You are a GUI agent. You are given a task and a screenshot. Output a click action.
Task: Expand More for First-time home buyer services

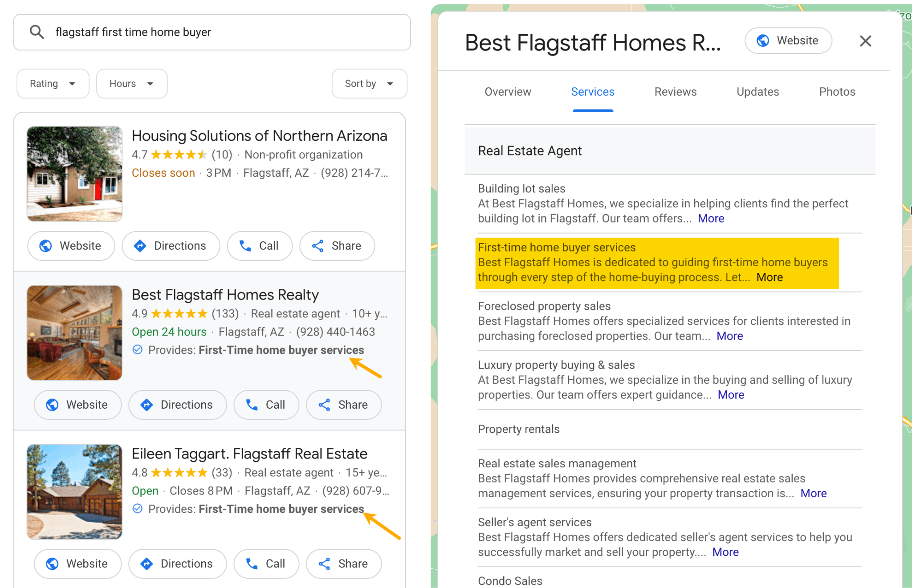tap(769, 277)
